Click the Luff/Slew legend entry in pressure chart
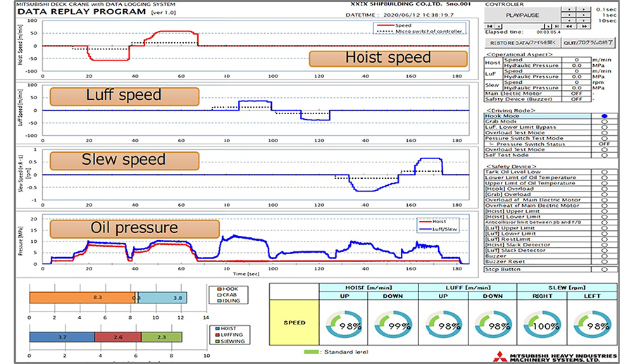The height and width of the screenshot is (364, 634). [439, 229]
